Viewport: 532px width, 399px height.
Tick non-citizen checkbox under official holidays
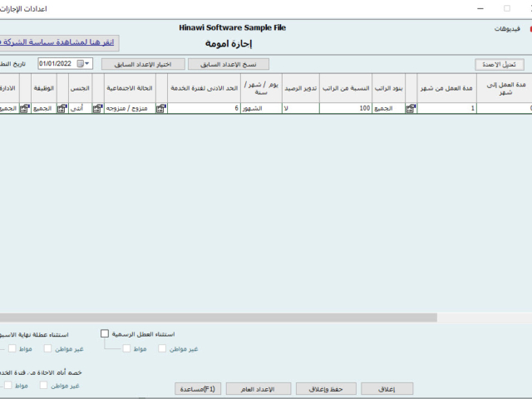coord(162,348)
